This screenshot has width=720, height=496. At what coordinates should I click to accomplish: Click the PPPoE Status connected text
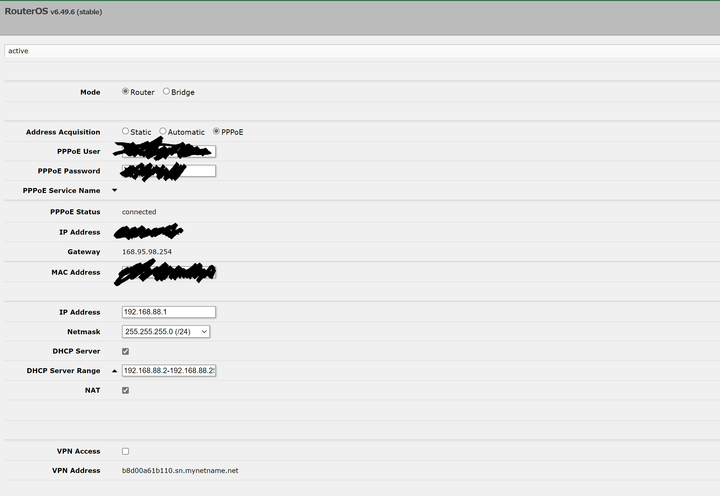pos(139,212)
